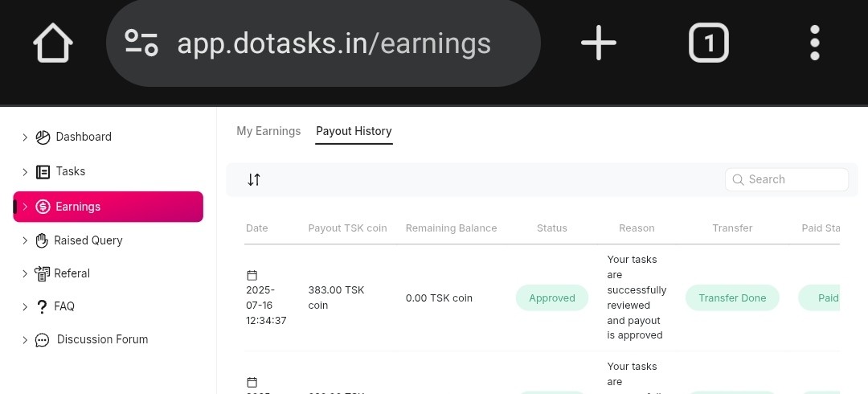
Task: Expand the FAQ chevron in sidebar
Action: tap(25, 306)
